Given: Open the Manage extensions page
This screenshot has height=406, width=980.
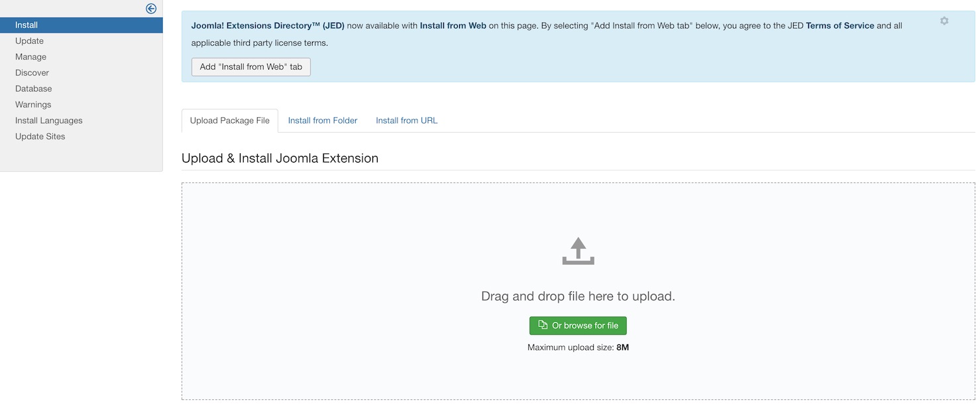Looking at the screenshot, I should tap(30, 57).
